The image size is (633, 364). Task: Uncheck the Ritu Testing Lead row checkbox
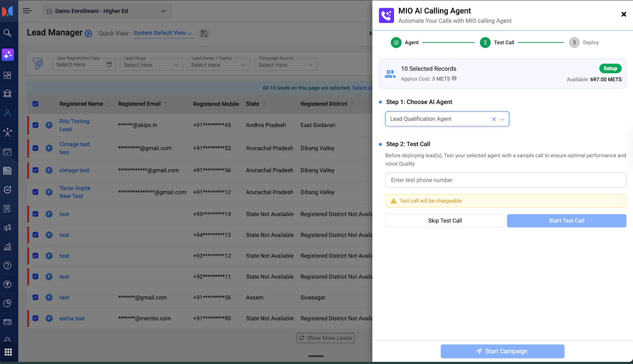36,125
